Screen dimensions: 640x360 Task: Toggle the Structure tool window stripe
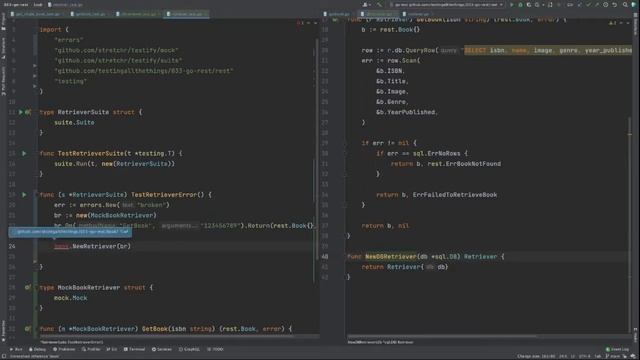(x=3, y=48)
